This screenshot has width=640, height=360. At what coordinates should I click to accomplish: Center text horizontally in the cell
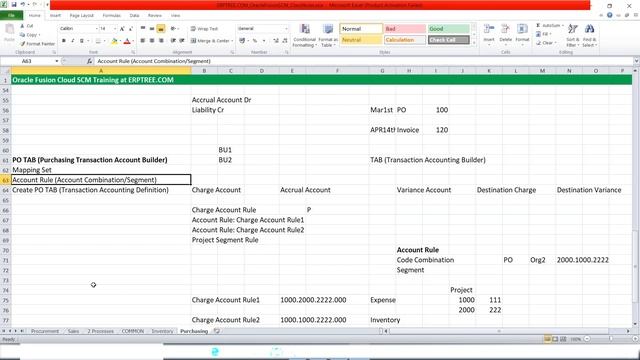coord(152,41)
